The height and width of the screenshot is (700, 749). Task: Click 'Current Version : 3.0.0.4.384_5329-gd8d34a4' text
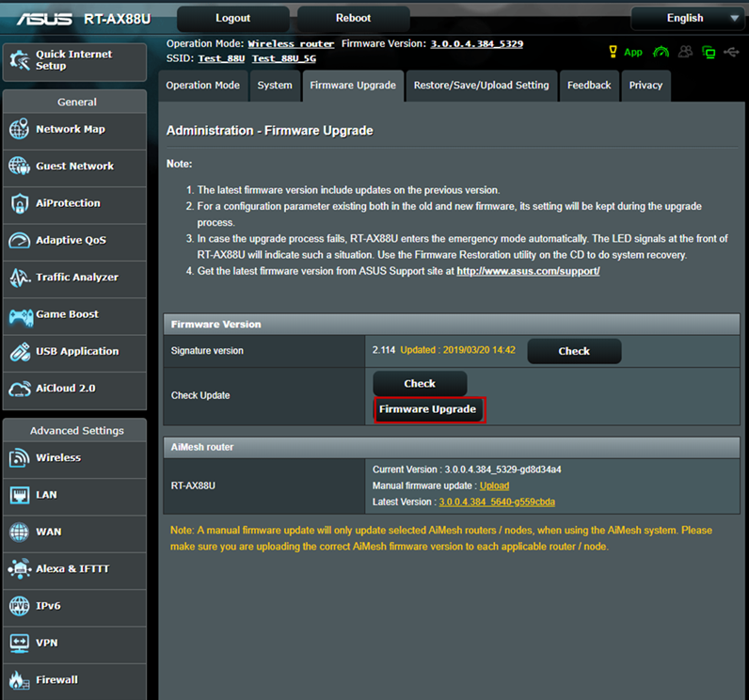(467, 469)
